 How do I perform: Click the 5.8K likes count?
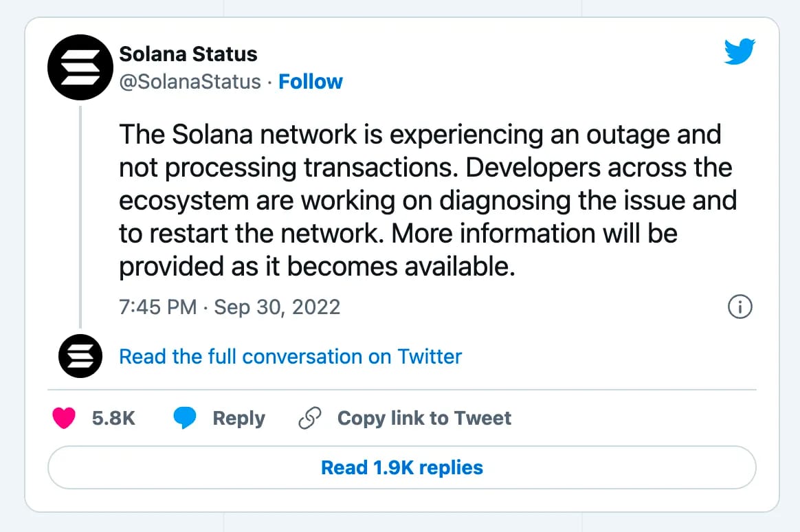[x=113, y=418]
